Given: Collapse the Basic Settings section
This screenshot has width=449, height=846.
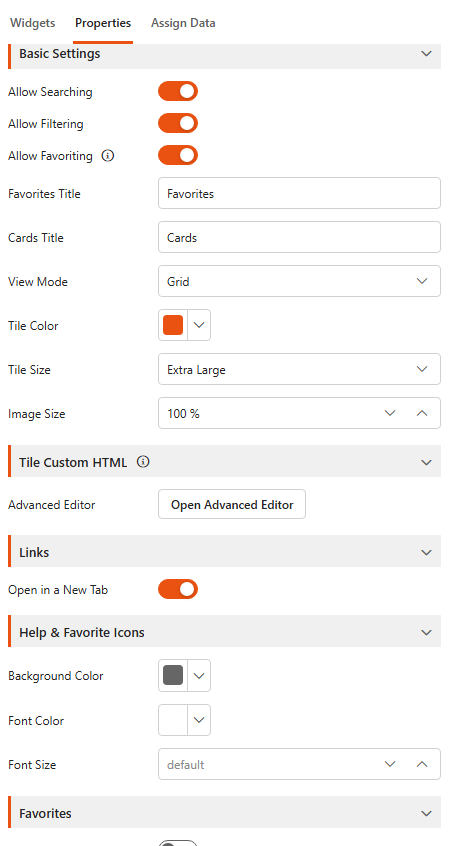Looking at the screenshot, I should (x=426, y=54).
